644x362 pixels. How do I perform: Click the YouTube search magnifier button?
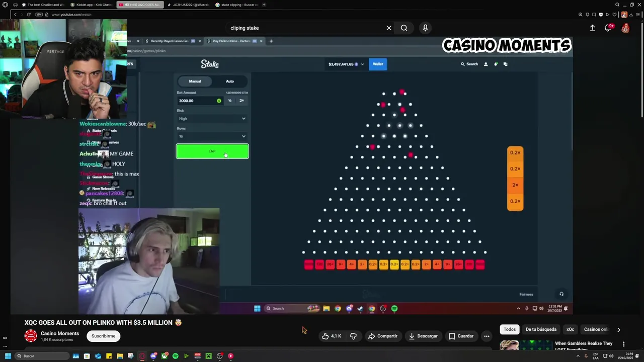[x=404, y=28]
